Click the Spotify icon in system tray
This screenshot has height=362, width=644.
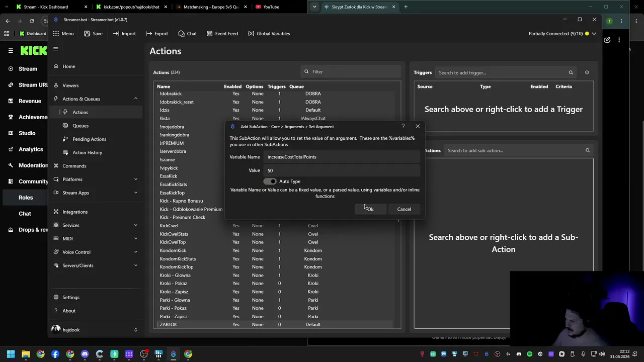point(529,354)
